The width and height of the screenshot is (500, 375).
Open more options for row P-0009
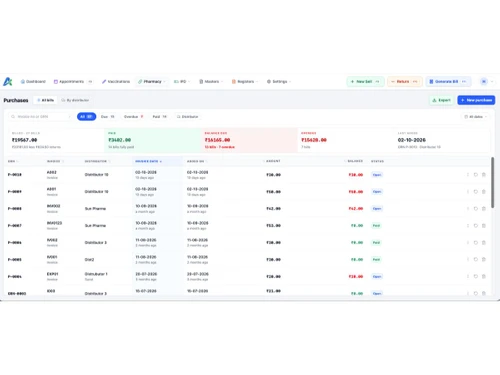click(468, 192)
